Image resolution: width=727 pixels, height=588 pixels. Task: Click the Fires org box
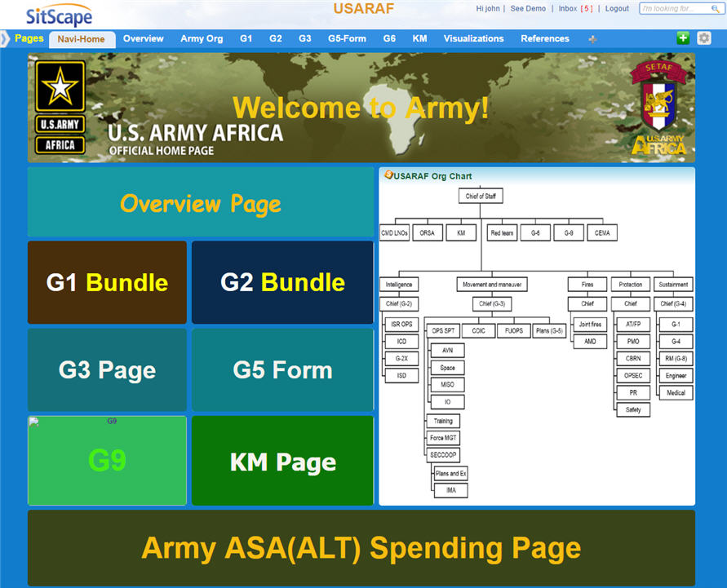pos(587,285)
